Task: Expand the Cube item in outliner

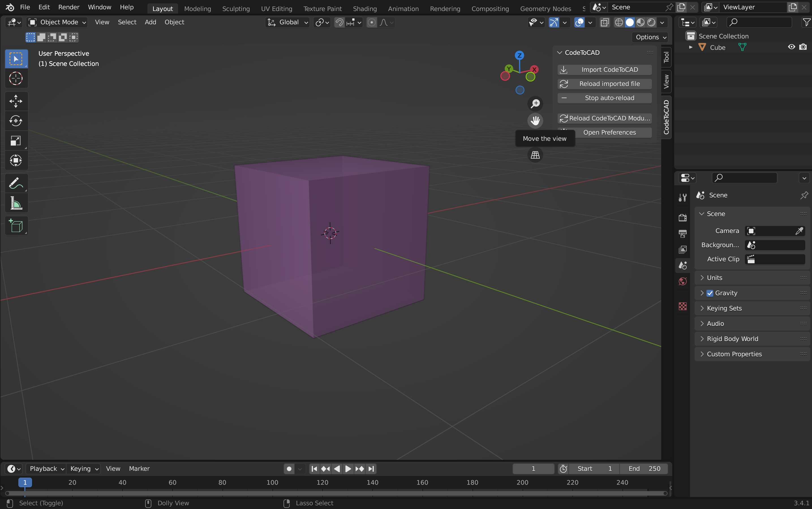Action: click(x=690, y=47)
